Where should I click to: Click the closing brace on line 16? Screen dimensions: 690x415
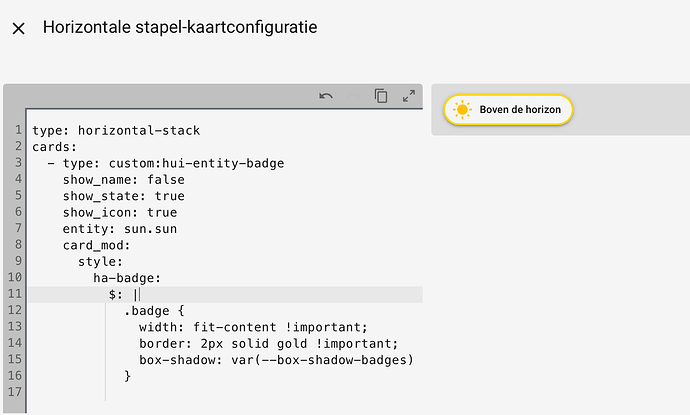click(x=128, y=376)
